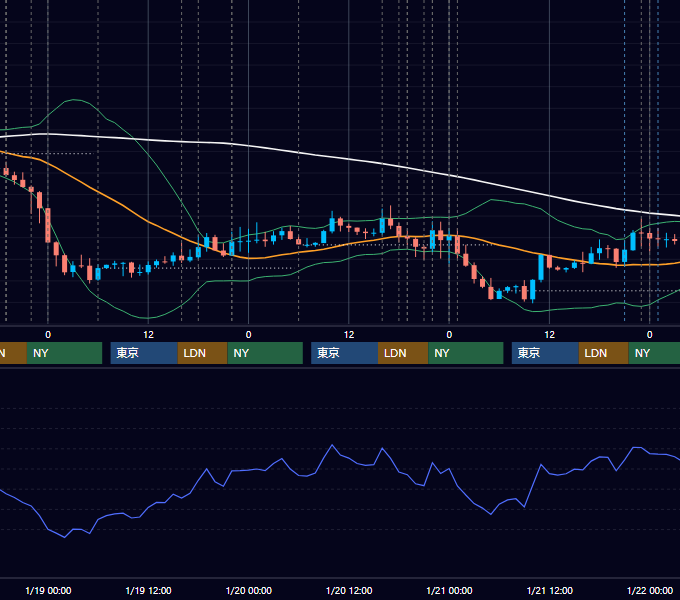680x600 pixels.
Task: Select the white long-term moving average line
Action: [347, 159]
